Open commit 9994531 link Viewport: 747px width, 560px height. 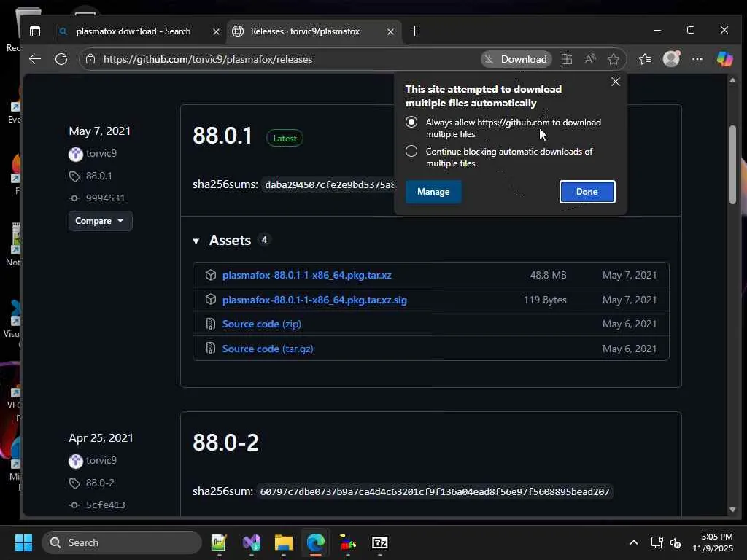pos(105,198)
